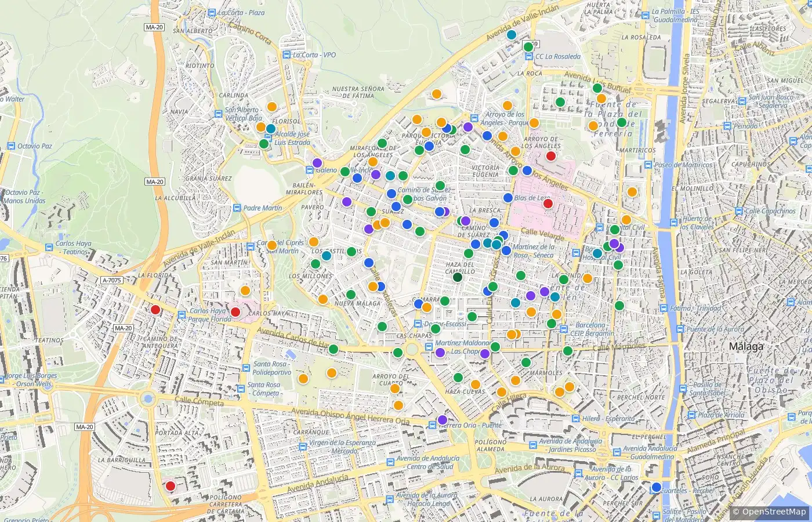This screenshot has height=522, width=812.
Task: Select the blue marker at Cuarteles - Perchel
Action: click(657, 487)
